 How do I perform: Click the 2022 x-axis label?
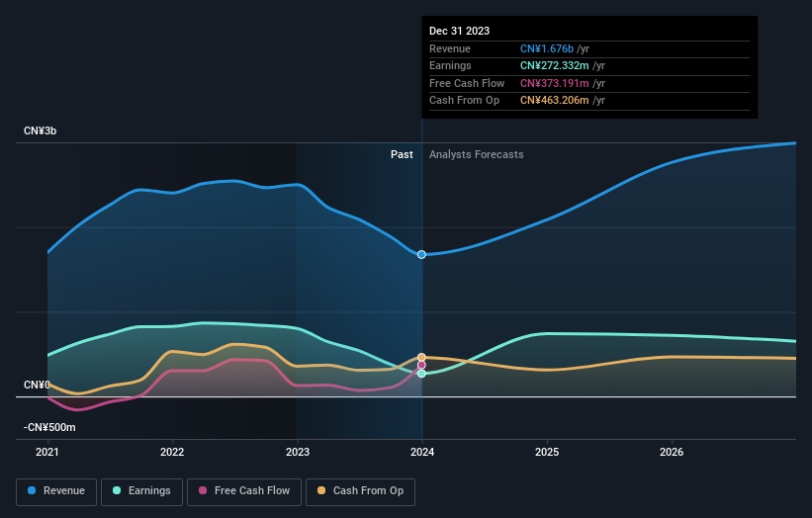(x=172, y=452)
